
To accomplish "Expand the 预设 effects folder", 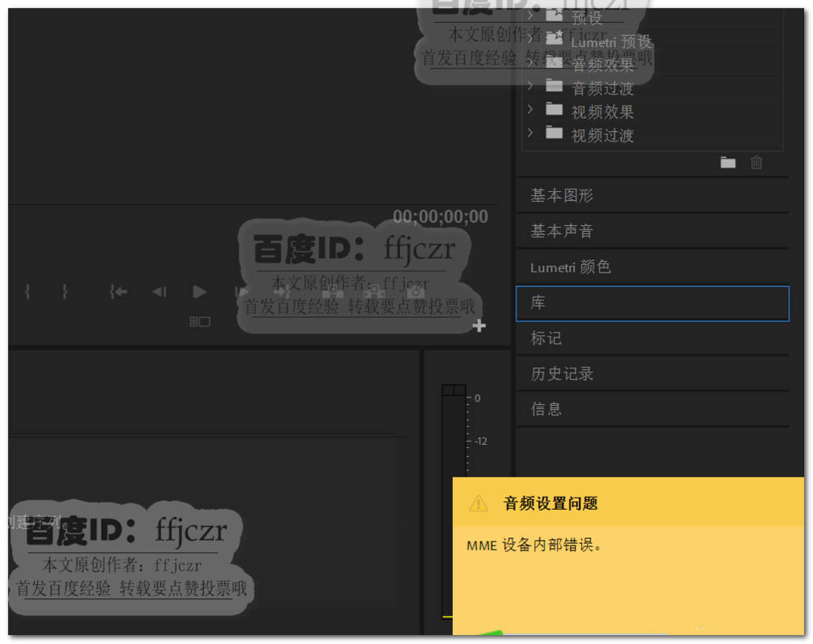I will tap(530, 15).
